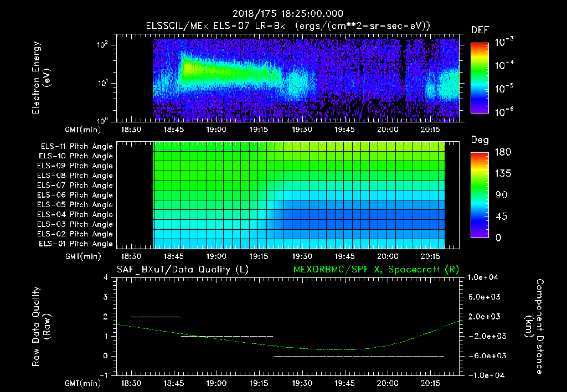Click the Raw Data Quality (Raw) axis label

coord(41,327)
